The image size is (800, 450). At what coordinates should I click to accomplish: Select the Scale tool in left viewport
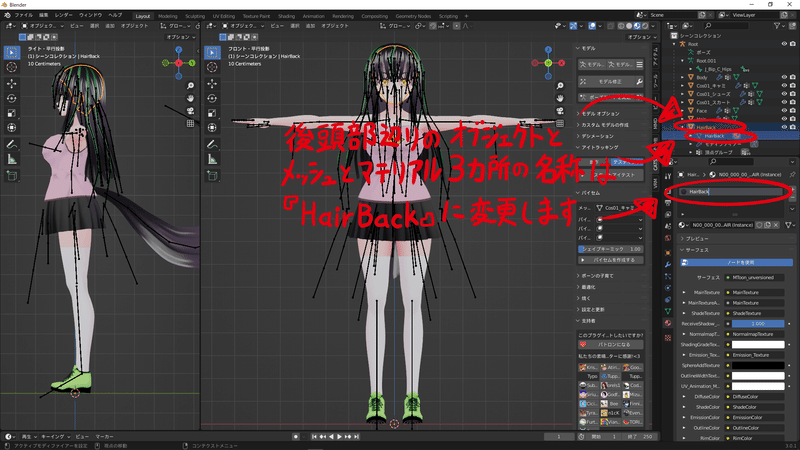12,113
